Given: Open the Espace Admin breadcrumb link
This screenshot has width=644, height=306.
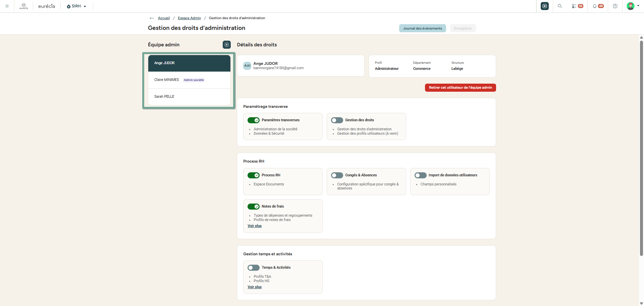Looking at the screenshot, I should pyautogui.click(x=190, y=18).
